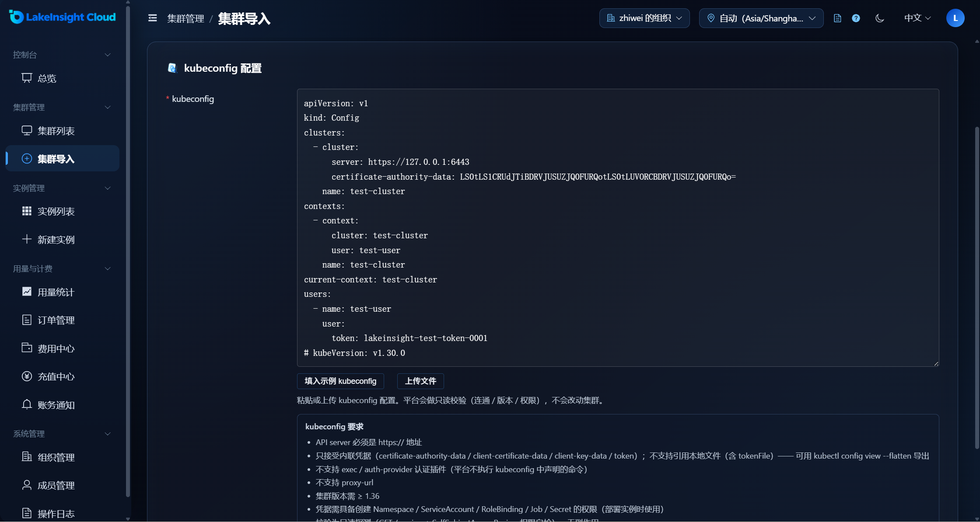Click the 上传文件 upload button
Image resolution: width=980 pixels, height=522 pixels.
tap(420, 381)
